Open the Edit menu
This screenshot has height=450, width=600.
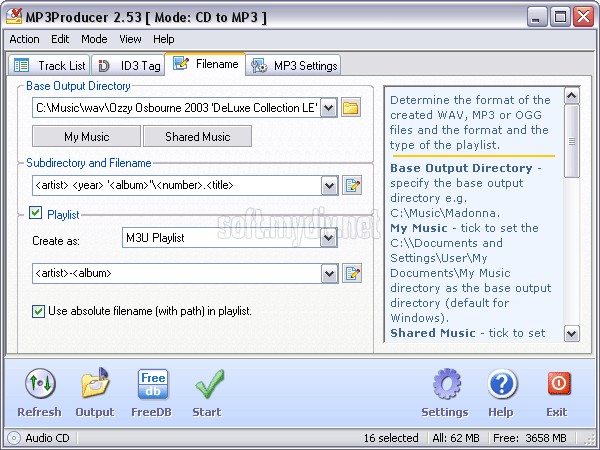60,39
